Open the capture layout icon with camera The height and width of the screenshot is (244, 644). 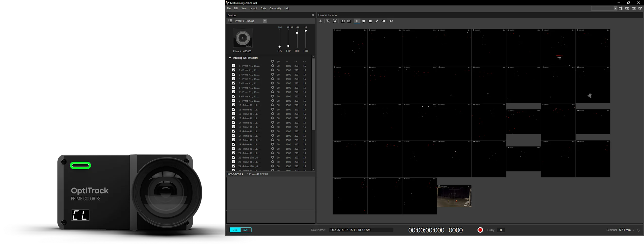(634, 8)
